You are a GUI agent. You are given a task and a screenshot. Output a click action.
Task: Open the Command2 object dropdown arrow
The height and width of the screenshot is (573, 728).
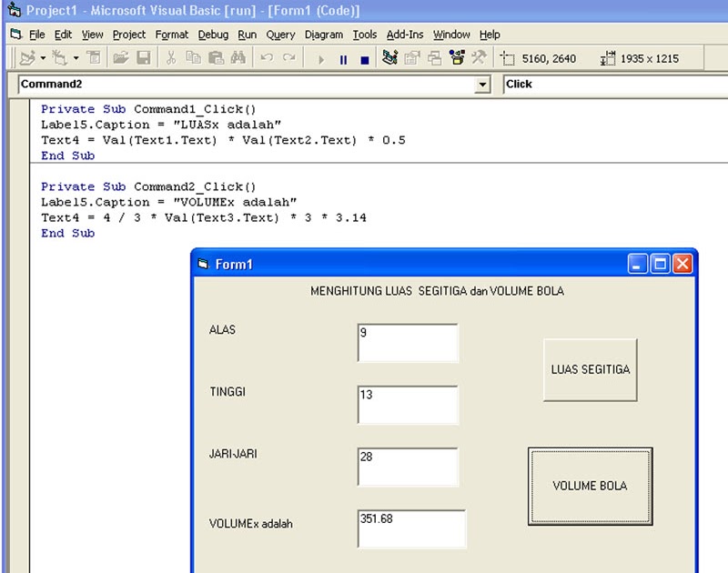click(x=482, y=85)
